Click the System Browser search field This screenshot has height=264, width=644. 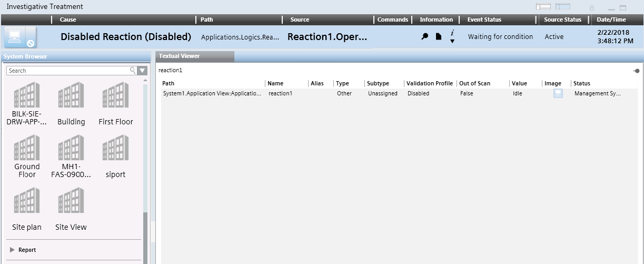(67, 71)
